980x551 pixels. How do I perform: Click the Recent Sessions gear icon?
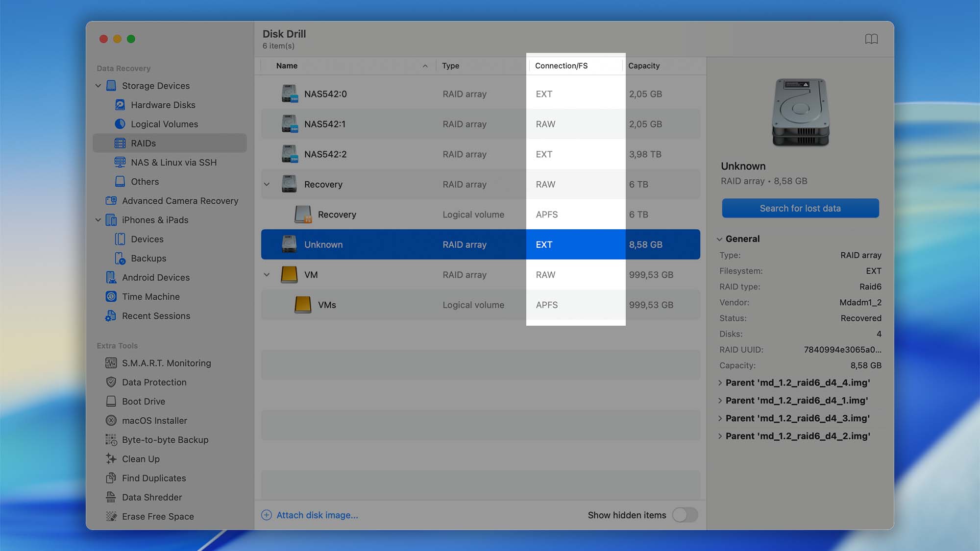point(111,316)
